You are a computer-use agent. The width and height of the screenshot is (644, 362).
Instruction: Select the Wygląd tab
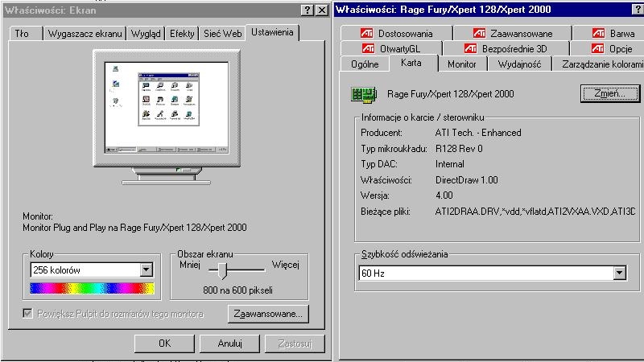point(146,34)
